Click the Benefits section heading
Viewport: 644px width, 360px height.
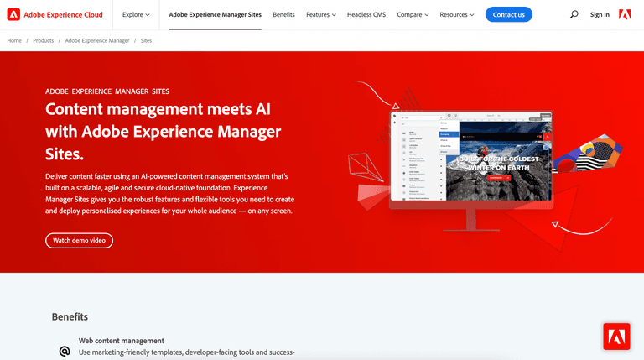coord(70,317)
